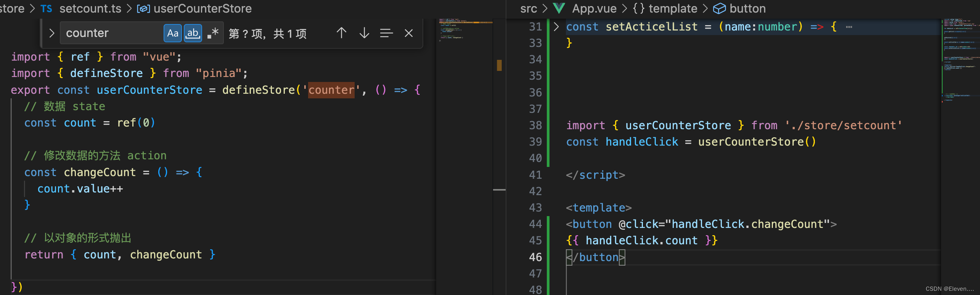The width and height of the screenshot is (980, 295).
Task: Click the return statement line
Action: [x=120, y=255]
